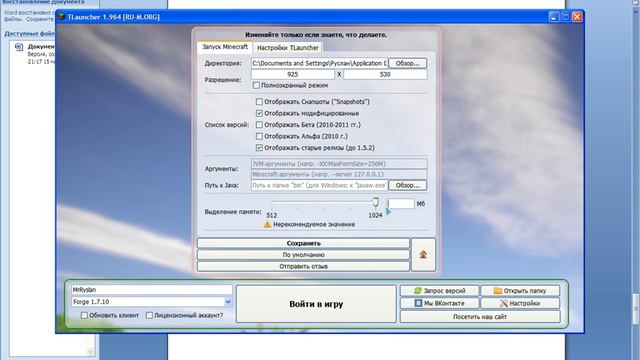Viewport: 640px width, 360px height.
Task: Click the Открыть папку button
Action: coord(520,291)
